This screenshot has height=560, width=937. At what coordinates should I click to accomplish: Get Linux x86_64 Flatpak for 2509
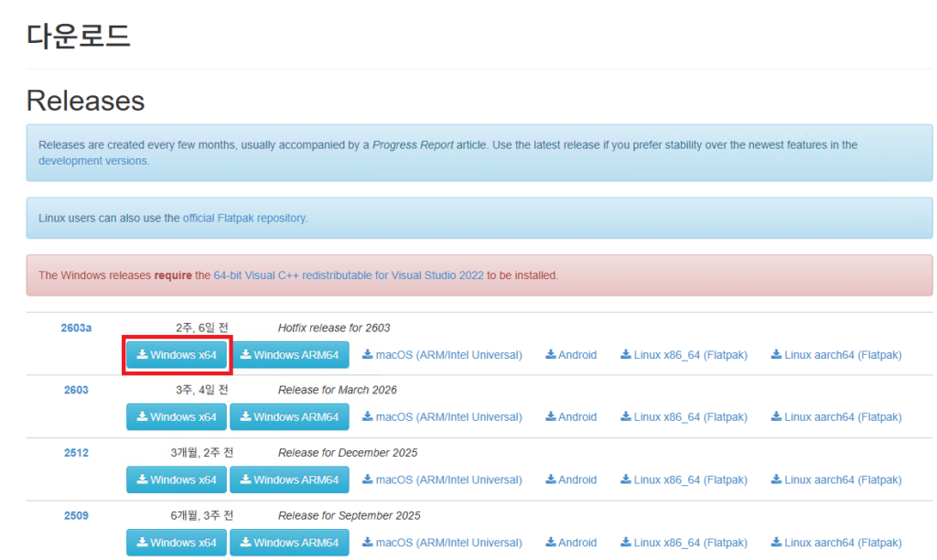click(684, 543)
